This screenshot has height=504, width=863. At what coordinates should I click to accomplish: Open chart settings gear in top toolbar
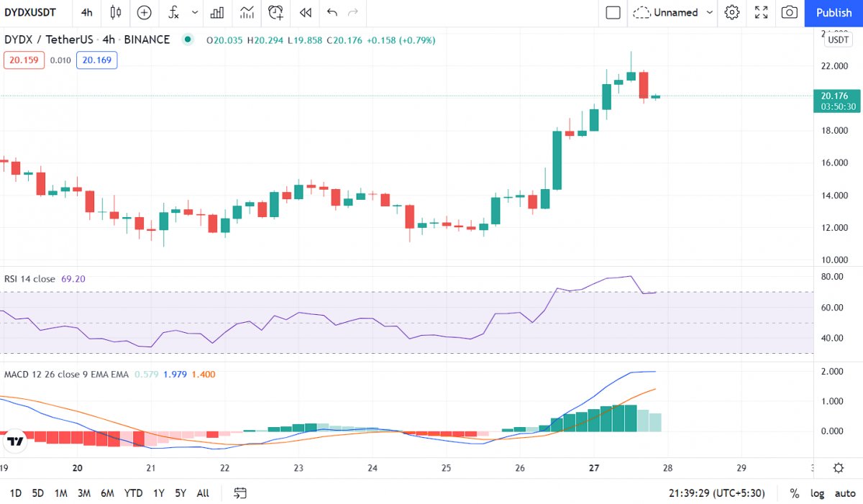tap(732, 12)
